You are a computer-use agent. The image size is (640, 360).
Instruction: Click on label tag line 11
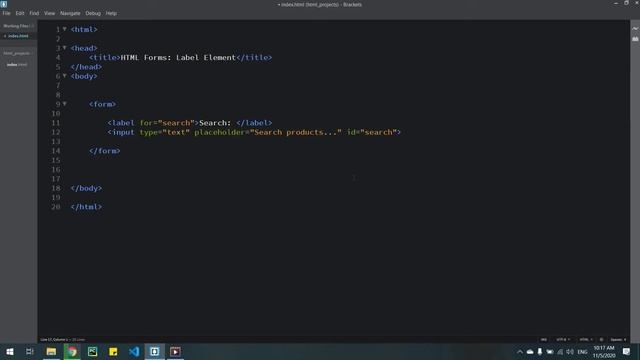[190, 123]
